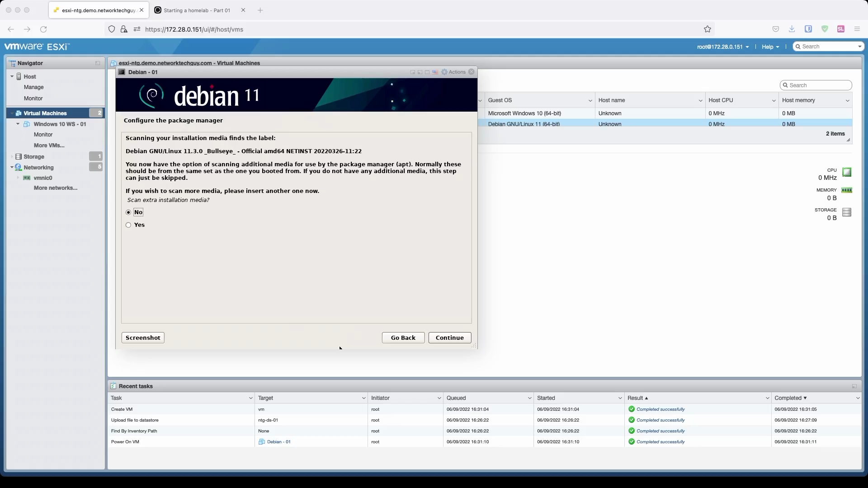The width and height of the screenshot is (868, 488).
Task: Close the Debian - 01 console window
Action: click(472, 72)
